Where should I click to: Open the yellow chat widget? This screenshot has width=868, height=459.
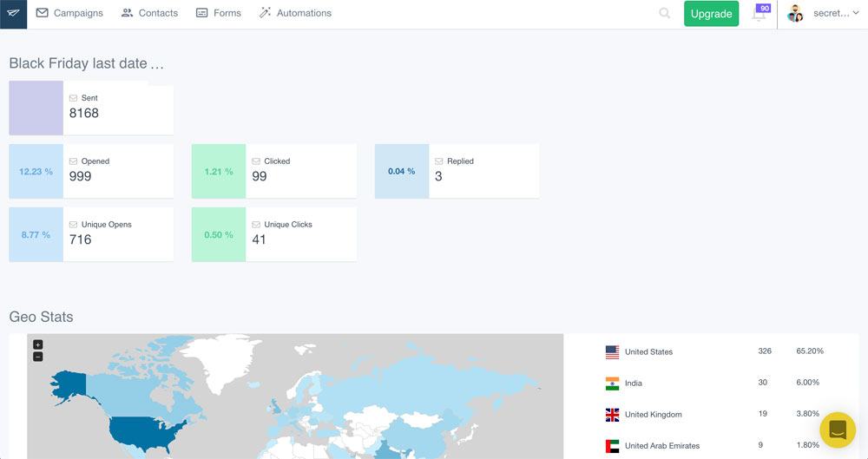[x=838, y=429]
